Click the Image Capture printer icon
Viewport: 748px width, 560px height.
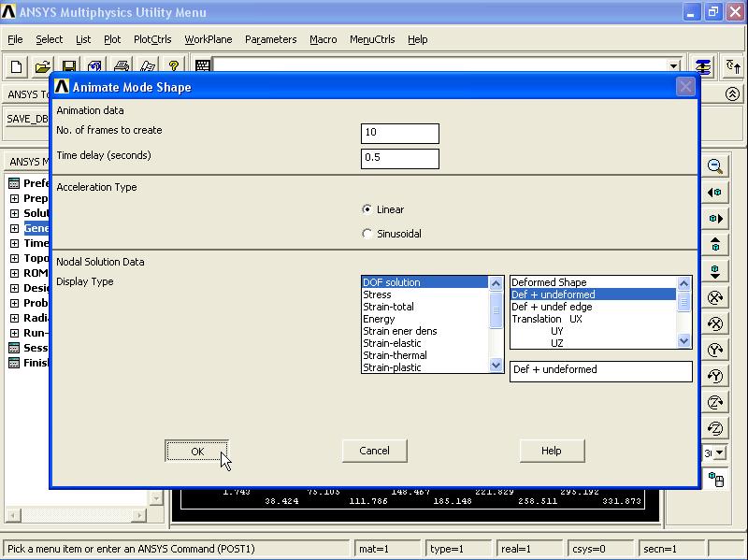click(122, 66)
